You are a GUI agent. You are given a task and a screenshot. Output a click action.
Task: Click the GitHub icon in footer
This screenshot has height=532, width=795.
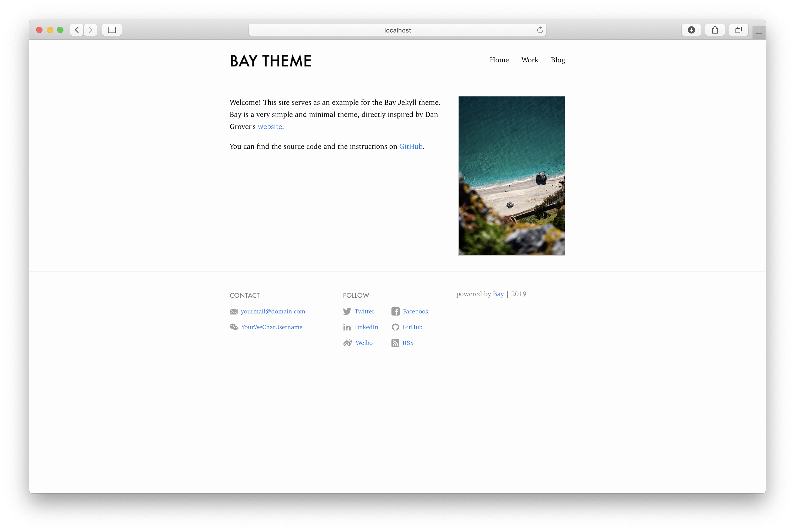pyautogui.click(x=396, y=327)
